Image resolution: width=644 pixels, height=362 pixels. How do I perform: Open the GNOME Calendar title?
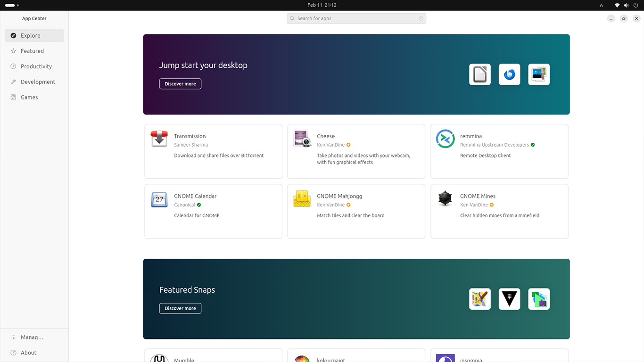pos(195,196)
